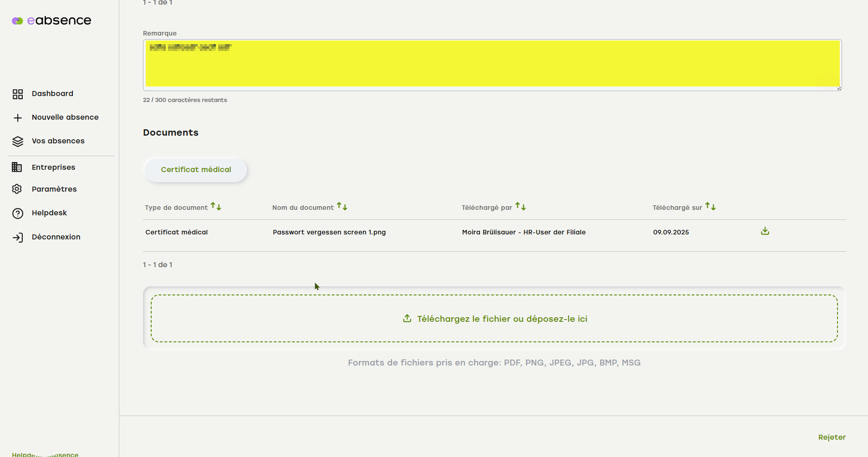Click the Paramètres gear icon
868x457 pixels.
point(17,189)
